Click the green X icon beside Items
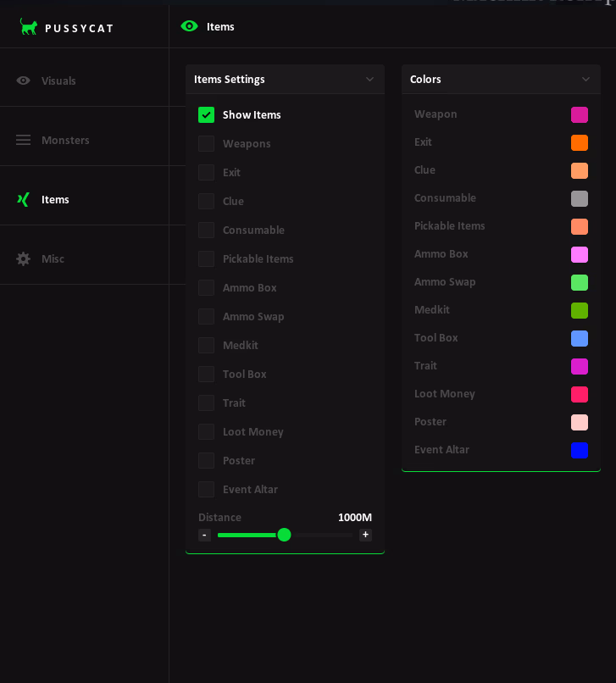Image resolution: width=616 pixels, height=683 pixels. [24, 199]
